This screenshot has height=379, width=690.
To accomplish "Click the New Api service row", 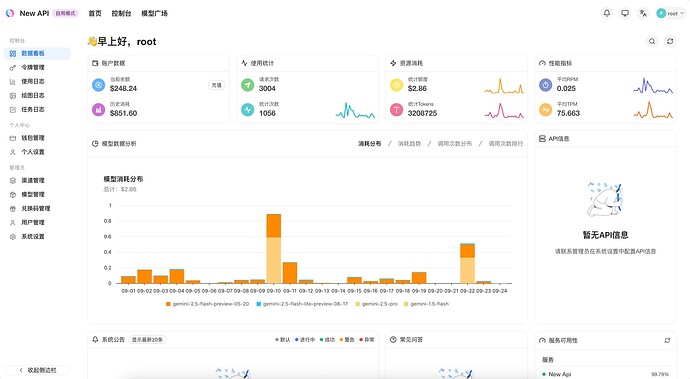I will (x=605, y=374).
